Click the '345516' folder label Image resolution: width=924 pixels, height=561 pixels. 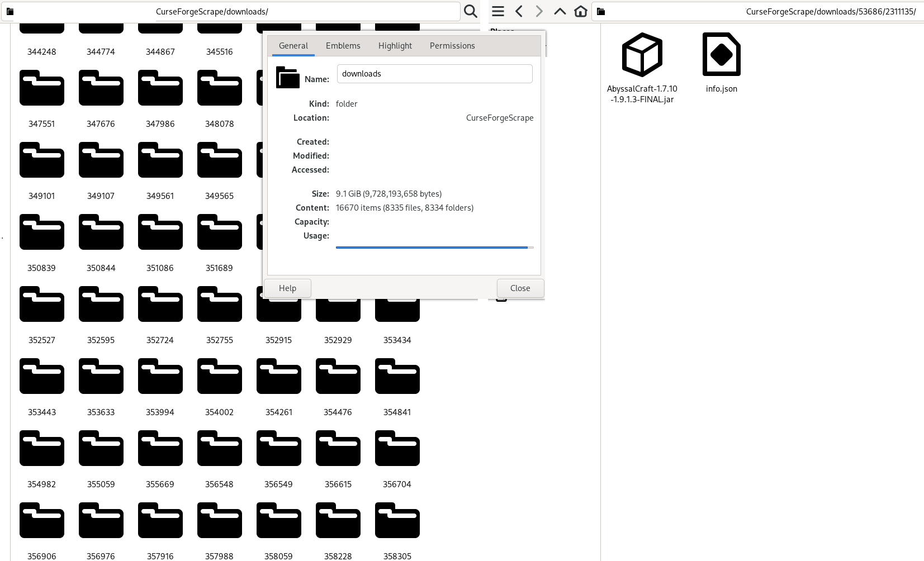[x=220, y=52]
